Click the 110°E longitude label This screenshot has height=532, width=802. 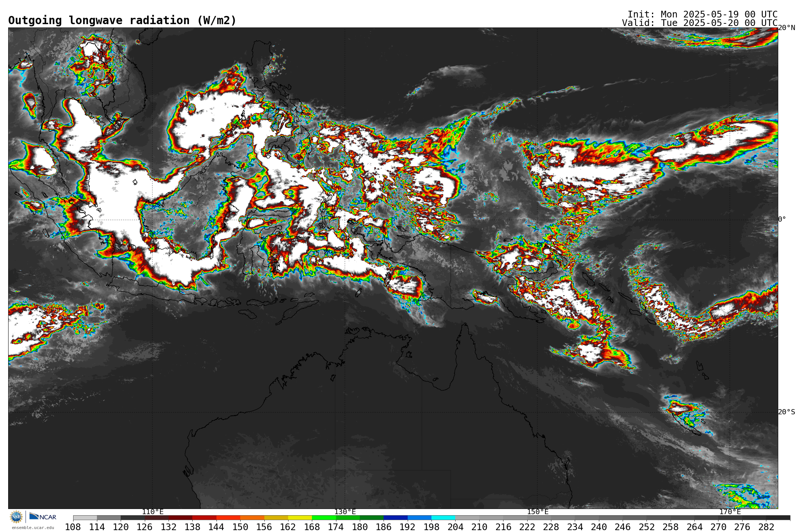[153, 512]
